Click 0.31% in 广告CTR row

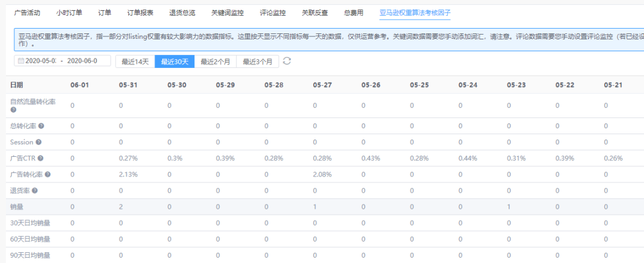[x=516, y=158]
